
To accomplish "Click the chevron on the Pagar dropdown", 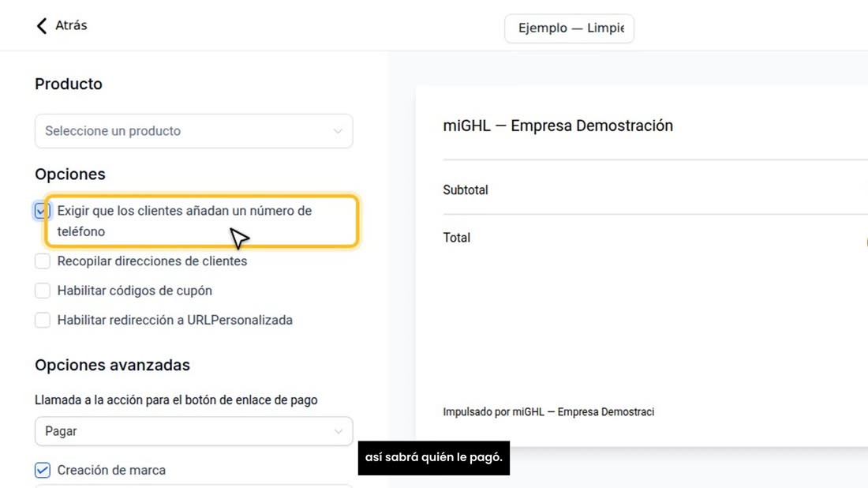I will [338, 431].
